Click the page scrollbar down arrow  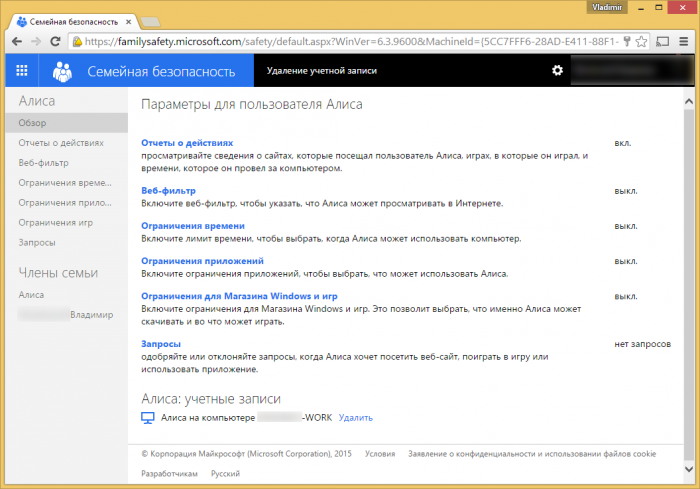coord(688,469)
